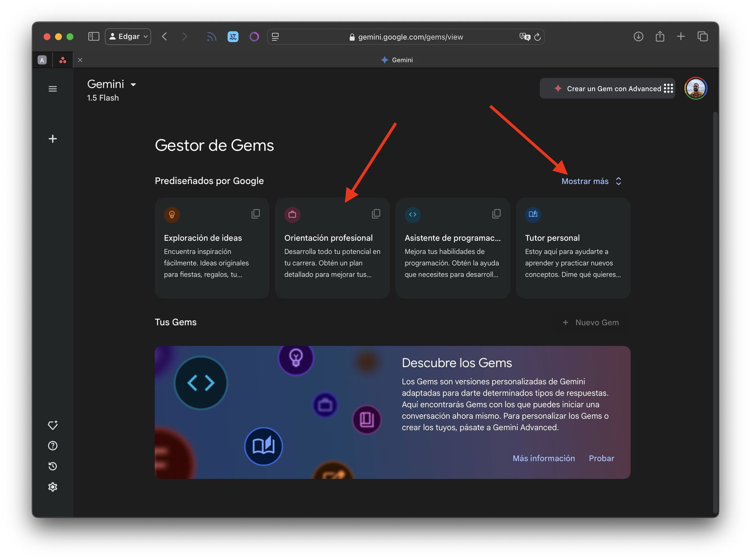This screenshot has width=751, height=560.
Task: Select the pinned red dots tab
Action: coord(63,60)
